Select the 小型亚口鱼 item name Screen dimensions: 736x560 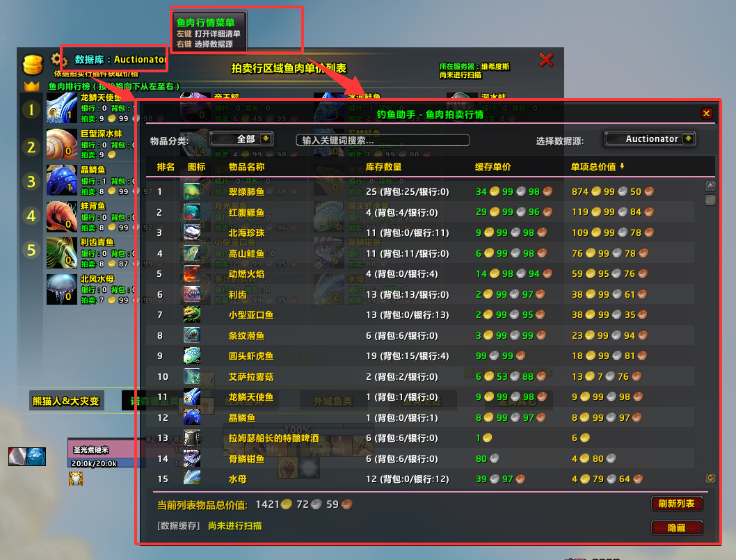[x=251, y=315]
